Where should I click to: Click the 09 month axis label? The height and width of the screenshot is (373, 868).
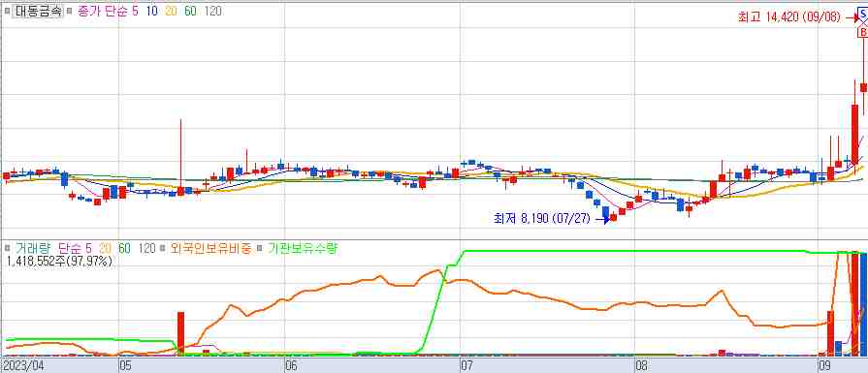[x=824, y=366]
